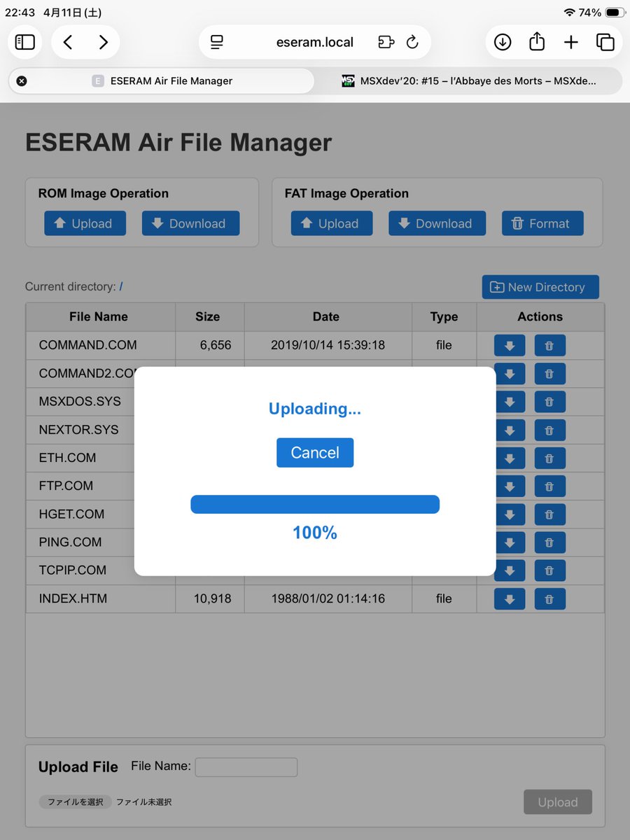This screenshot has width=630, height=840.
Task: Reload the eseram.local page
Action: tap(412, 42)
